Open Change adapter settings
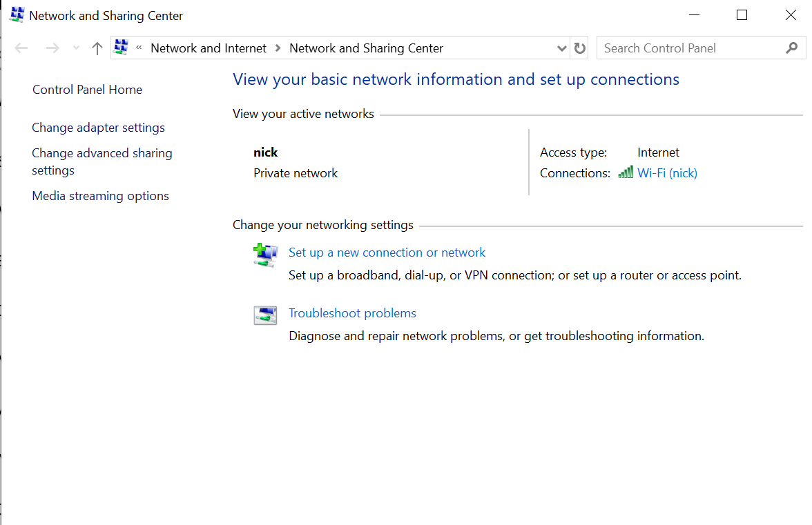The height and width of the screenshot is (525, 812). coord(99,128)
